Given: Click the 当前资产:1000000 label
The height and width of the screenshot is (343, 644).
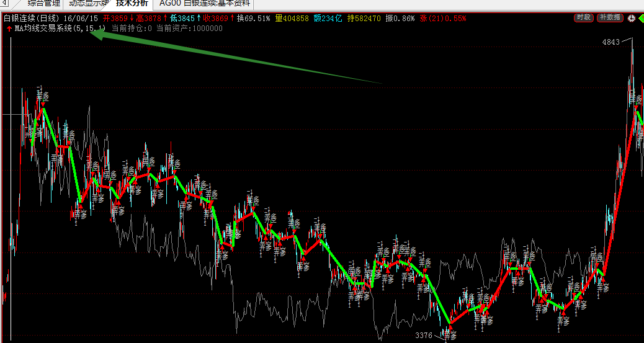Looking at the screenshot, I should [189, 29].
